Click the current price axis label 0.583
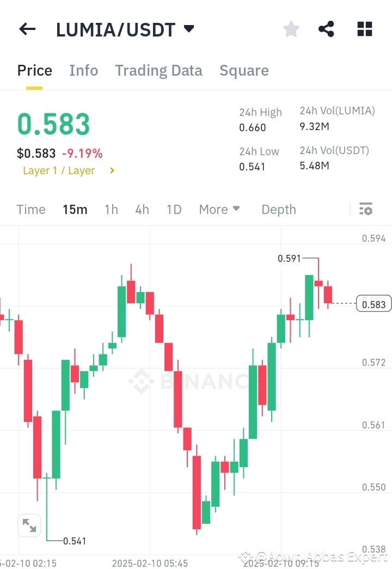 [x=373, y=304]
